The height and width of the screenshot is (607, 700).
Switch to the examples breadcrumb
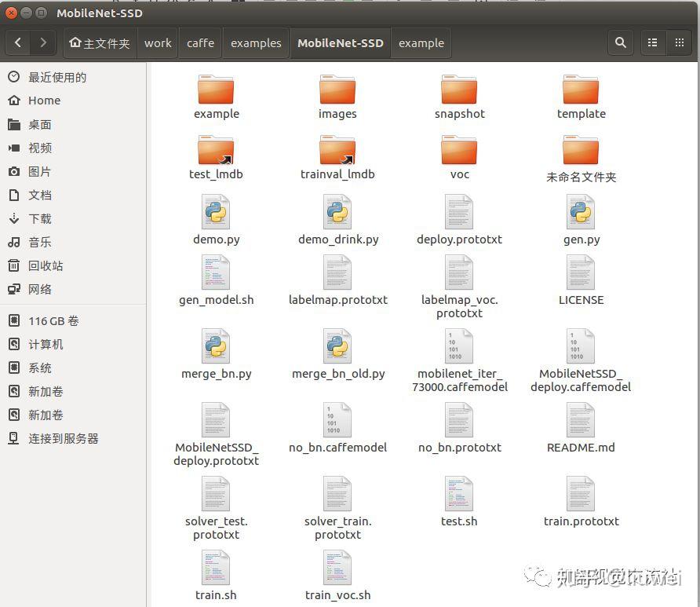(256, 43)
